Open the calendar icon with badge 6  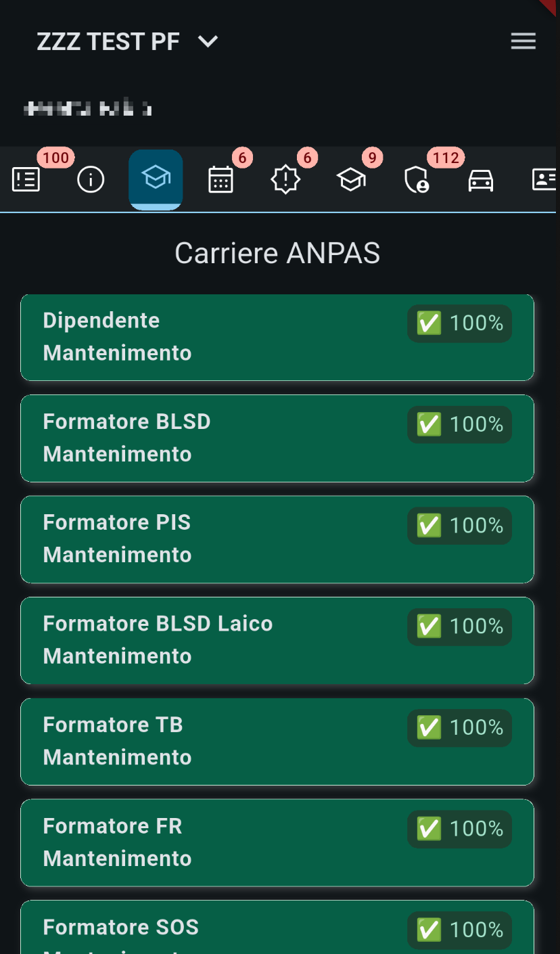coord(220,180)
